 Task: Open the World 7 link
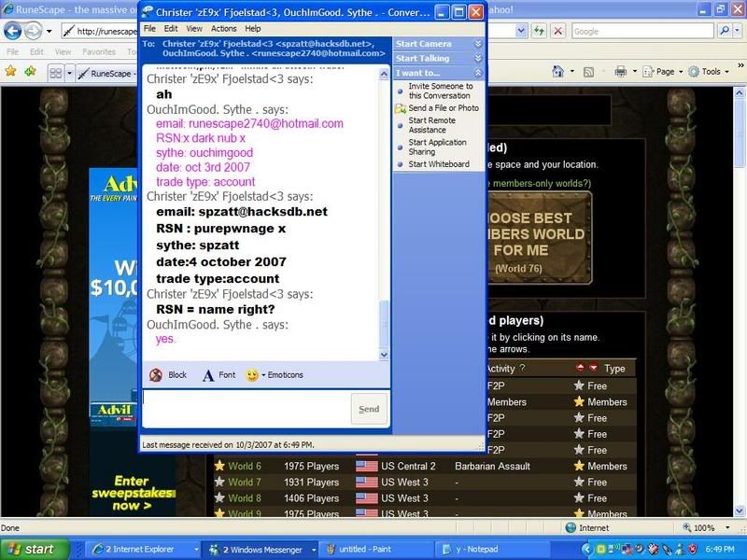pyautogui.click(x=245, y=483)
